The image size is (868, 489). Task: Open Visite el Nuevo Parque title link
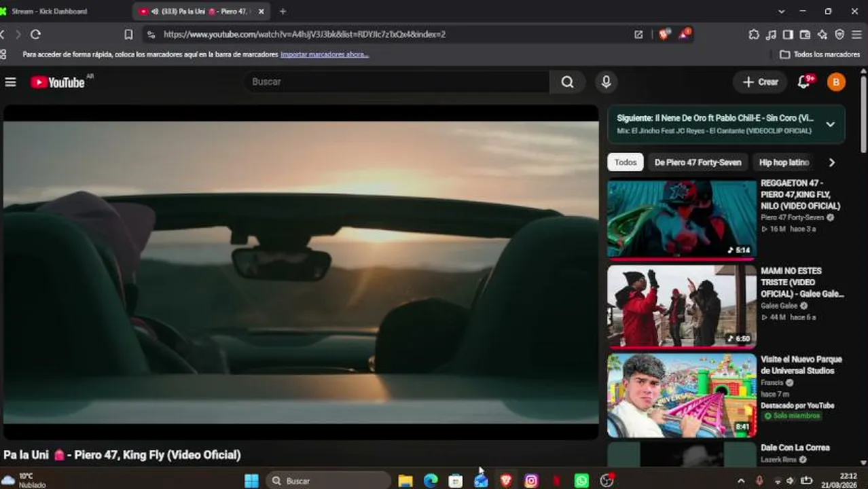pos(801,365)
